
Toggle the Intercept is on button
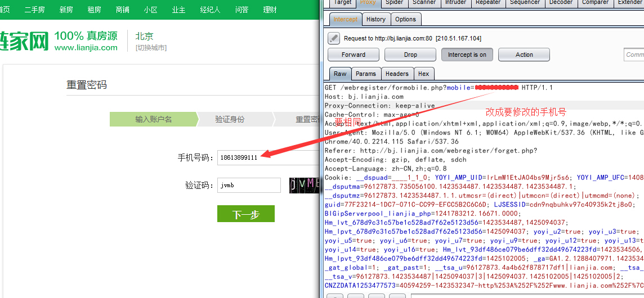point(467,55)
